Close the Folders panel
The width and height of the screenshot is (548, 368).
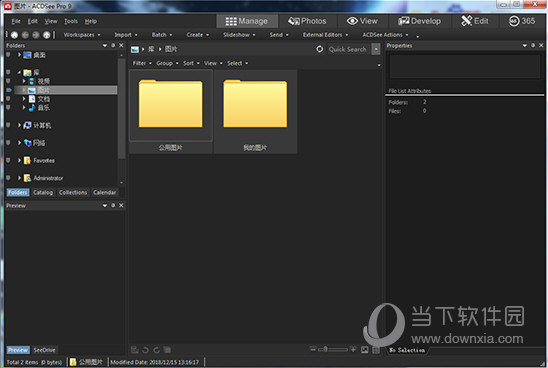click(121, 45)
